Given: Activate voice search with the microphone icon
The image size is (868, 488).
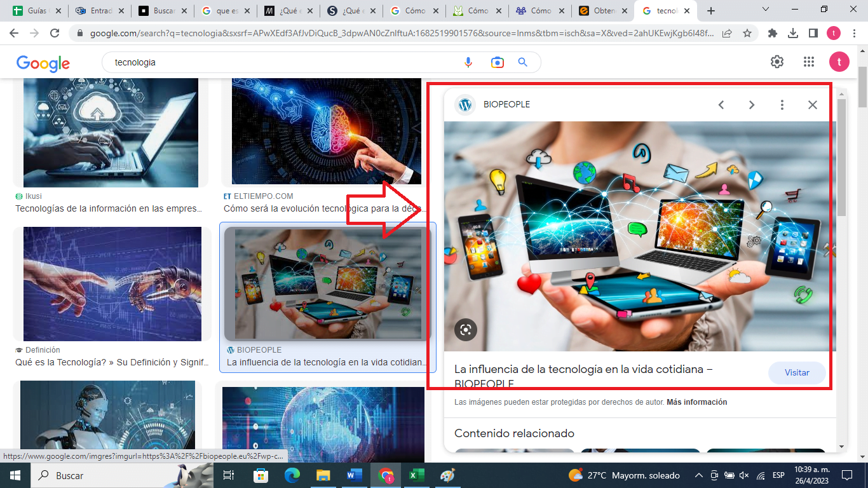Looking at the screenshot, I should [468, 62].
